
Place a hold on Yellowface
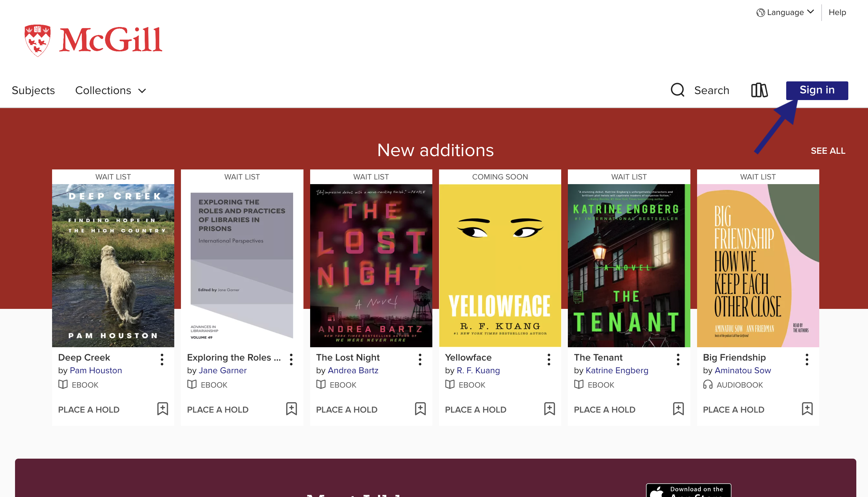click(x=475, y=410)
